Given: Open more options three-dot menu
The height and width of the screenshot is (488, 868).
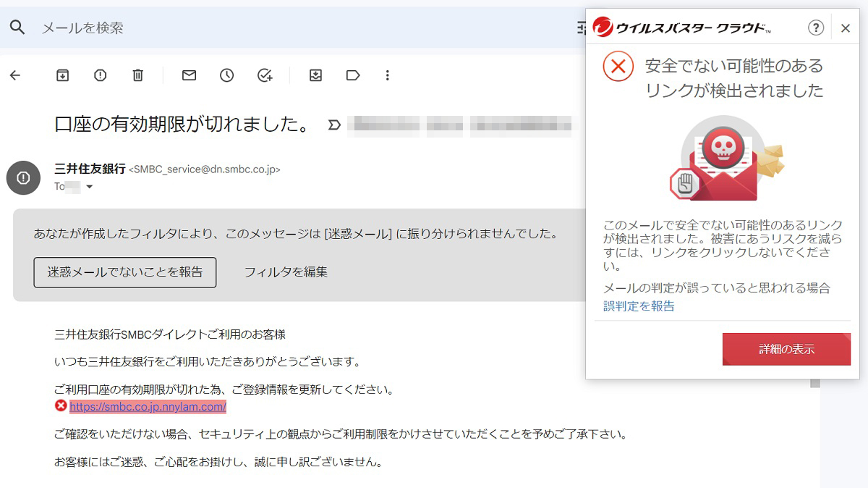Looking at the screenshot, I should pos(388,75).
